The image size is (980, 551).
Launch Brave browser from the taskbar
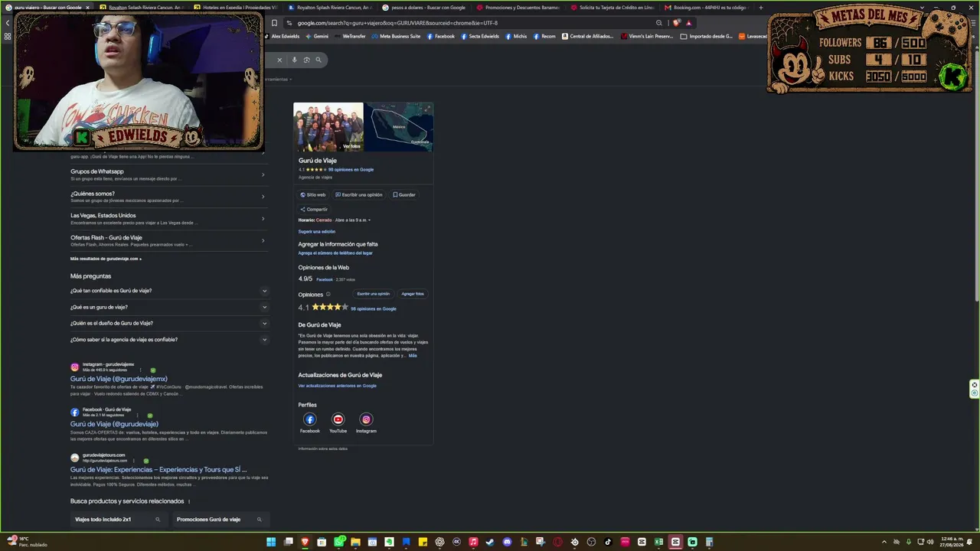pos(305,542)
